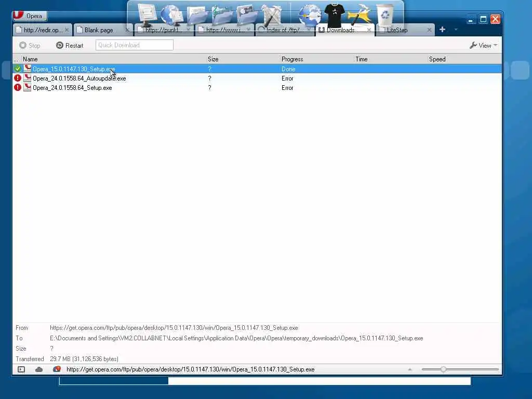This screenshot has height=399, width=532.
Task: Sort downloads by Size column
Action: (x=243, y=59)
